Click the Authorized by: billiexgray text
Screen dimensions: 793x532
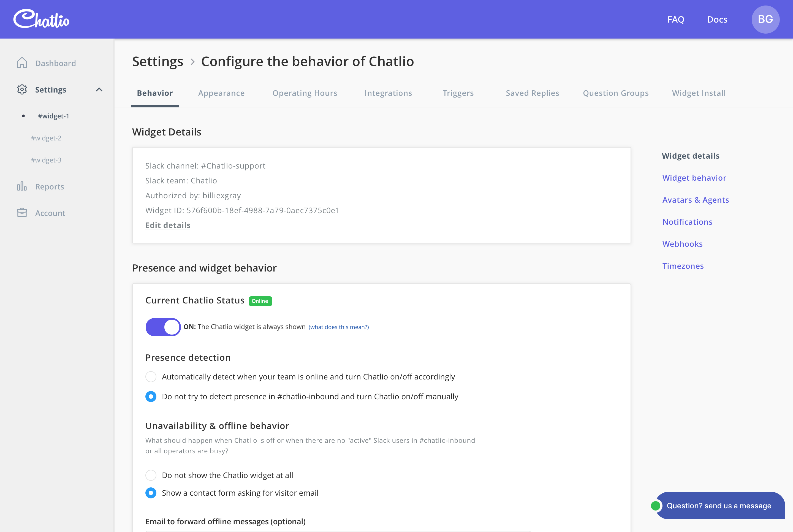point(193,196)
